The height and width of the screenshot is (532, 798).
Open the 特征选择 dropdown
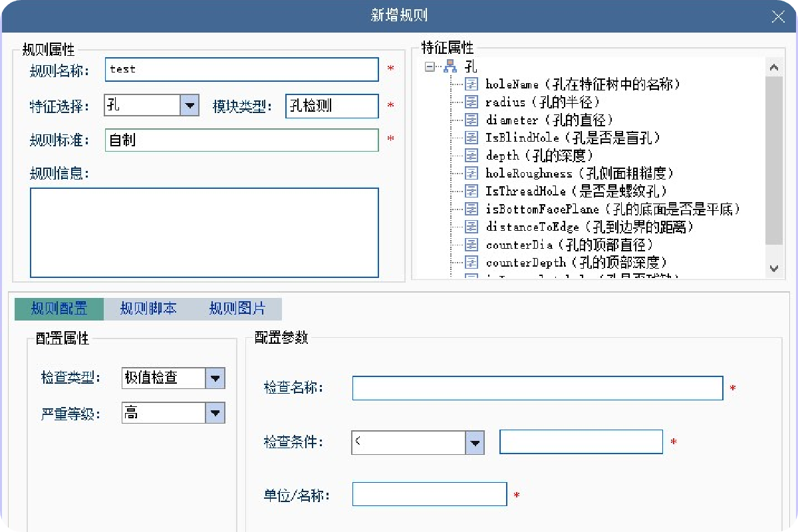pyautogui.click(x=190, y=106)
